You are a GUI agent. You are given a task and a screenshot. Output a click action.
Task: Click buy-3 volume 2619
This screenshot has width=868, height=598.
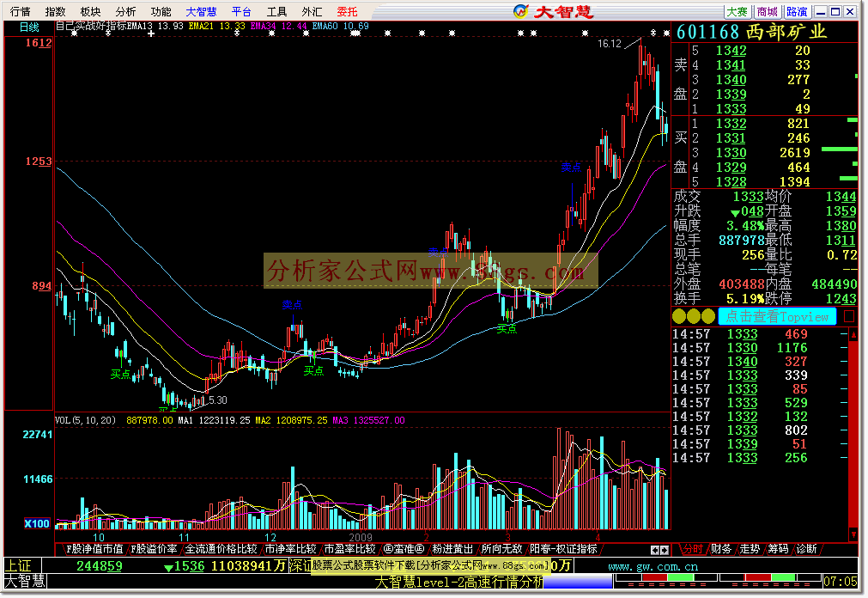(x=795, y=153)
